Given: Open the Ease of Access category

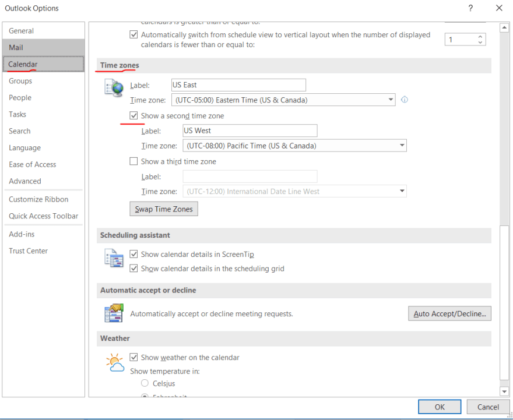Looking at the screenshot, I should [x=43, y=164].
